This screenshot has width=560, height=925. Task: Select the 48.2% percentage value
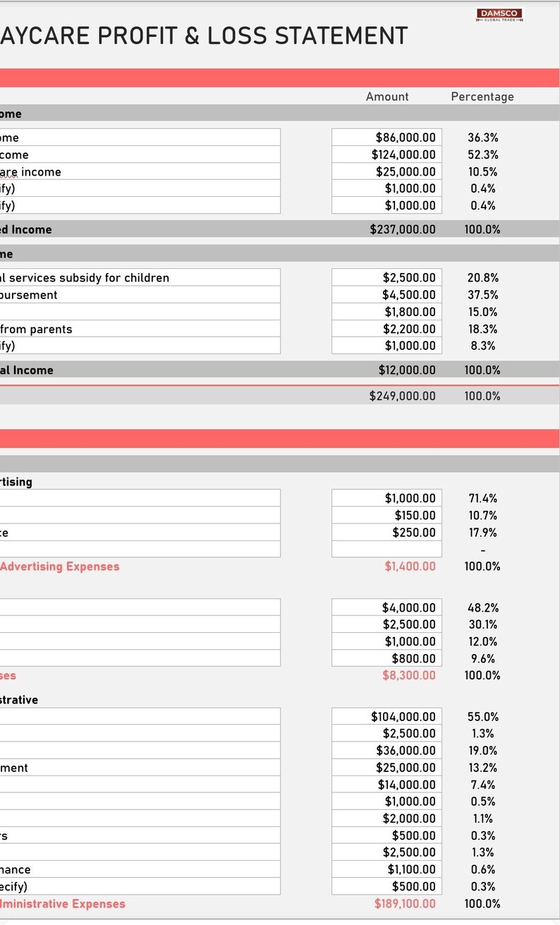click(483, 607)
